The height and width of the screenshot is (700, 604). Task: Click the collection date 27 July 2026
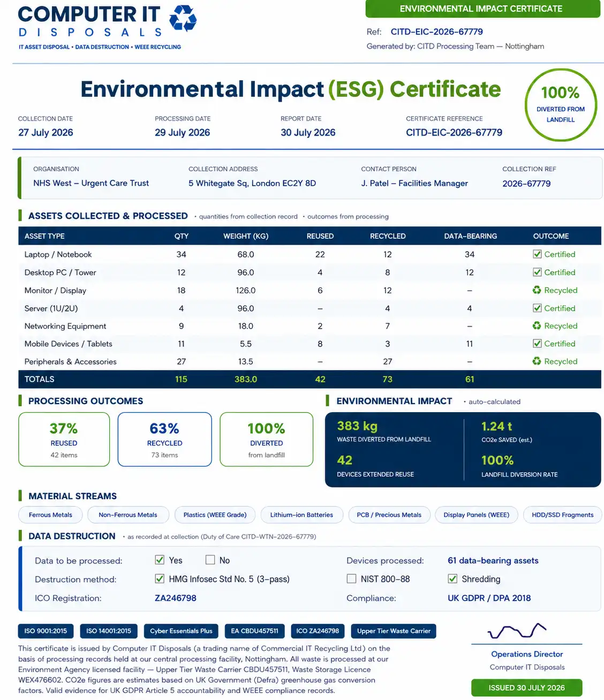coord(46,133)
